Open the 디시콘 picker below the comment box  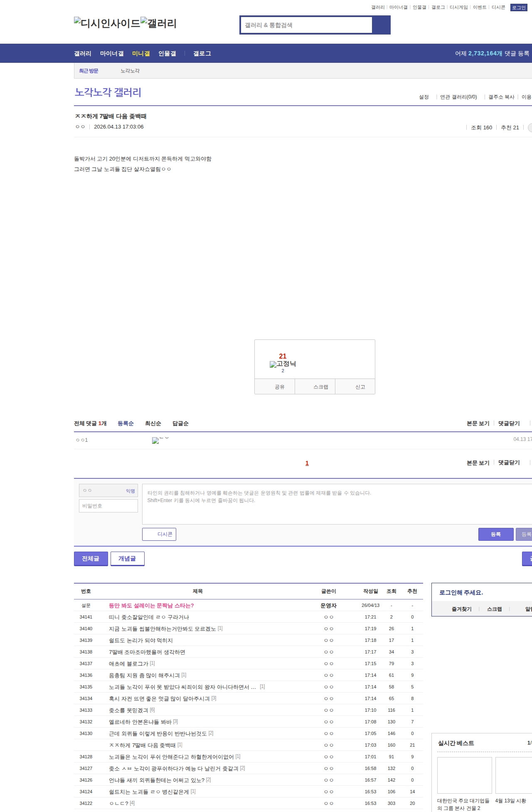[159, 534]
